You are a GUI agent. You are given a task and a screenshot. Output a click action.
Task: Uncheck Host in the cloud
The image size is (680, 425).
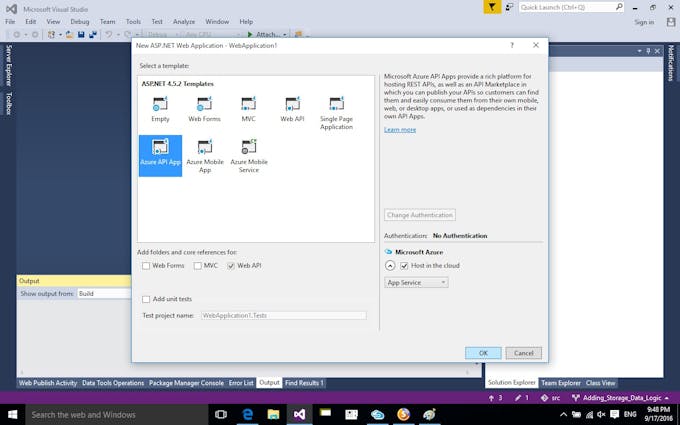click(404, 266)
